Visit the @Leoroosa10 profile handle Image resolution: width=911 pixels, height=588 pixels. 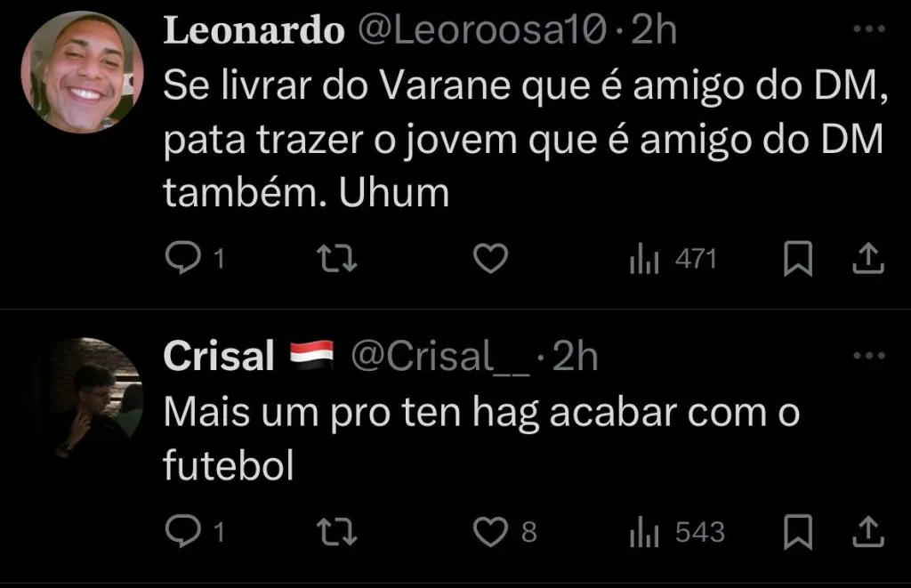coord(486,32)
